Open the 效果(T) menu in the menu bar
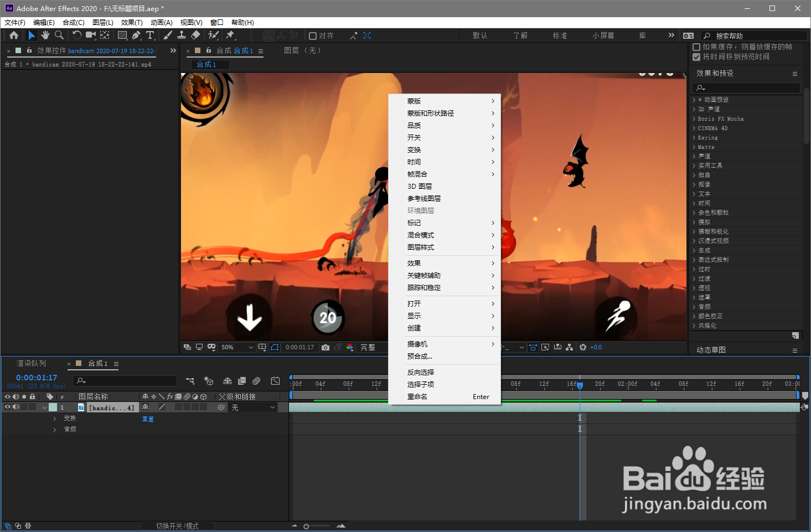 pyautogui.click(x=132, y=23)
